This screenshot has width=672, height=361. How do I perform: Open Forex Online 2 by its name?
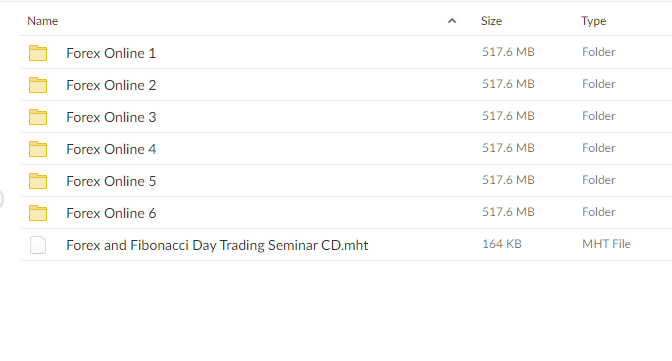tap(111, 85)
